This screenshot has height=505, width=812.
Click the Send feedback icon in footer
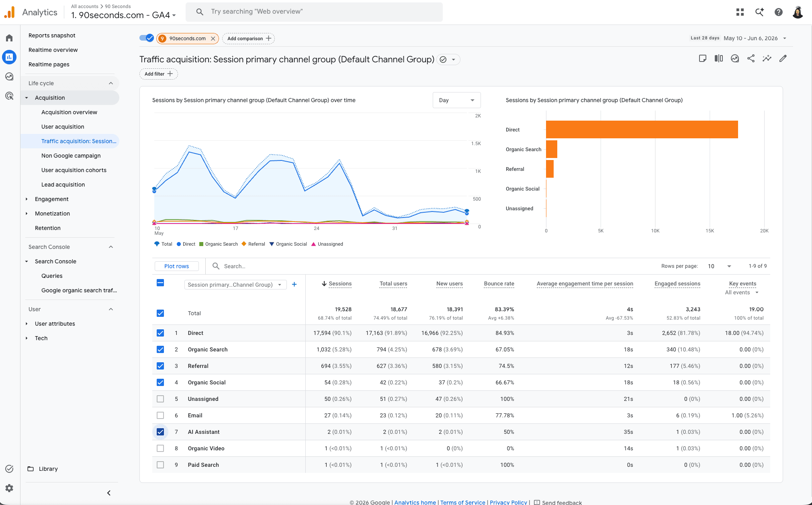point(537,502)
